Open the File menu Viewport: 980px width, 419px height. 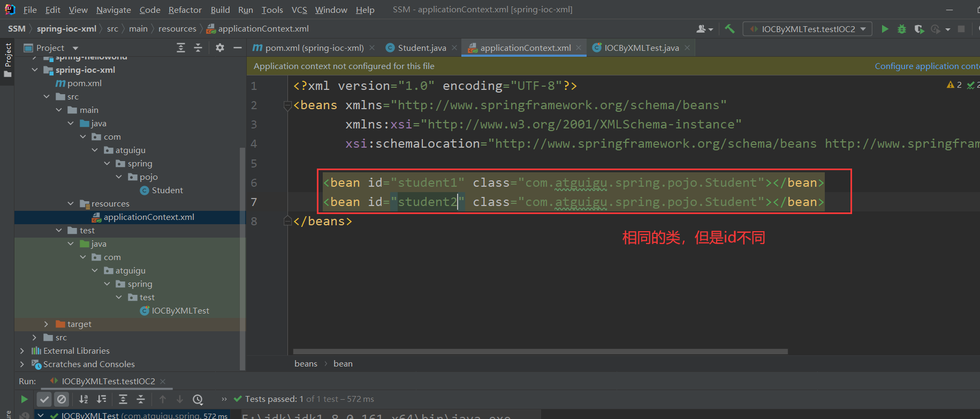31,10
